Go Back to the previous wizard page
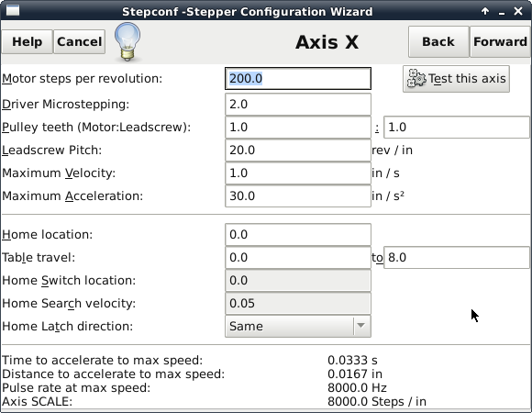Image resolution: width=532 pixels, height=413 pixels. click(x=438, y=41)
